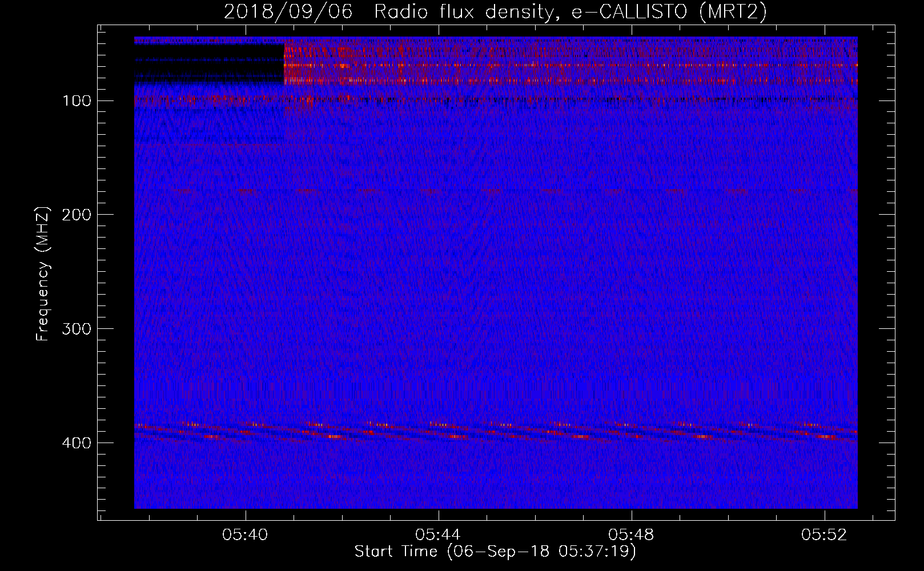
Task: Click the 100 frequency tick label
Action: tap(77, 101)
